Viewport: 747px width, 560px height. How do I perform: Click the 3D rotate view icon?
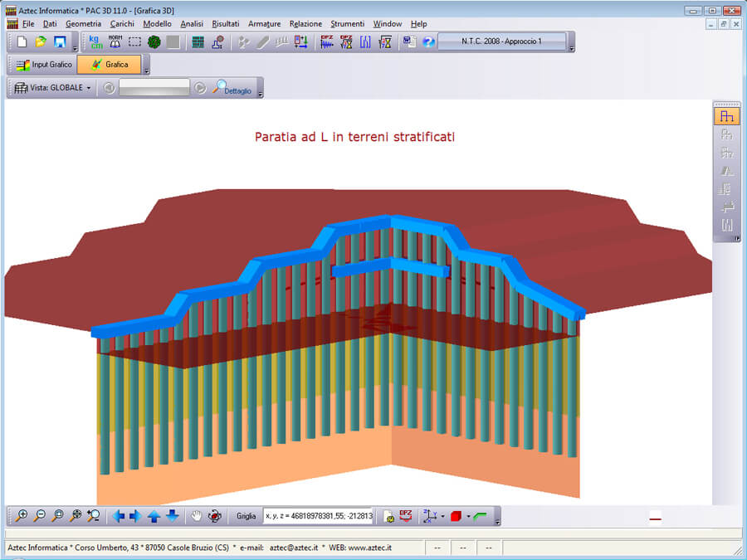[x=215, y=516]
